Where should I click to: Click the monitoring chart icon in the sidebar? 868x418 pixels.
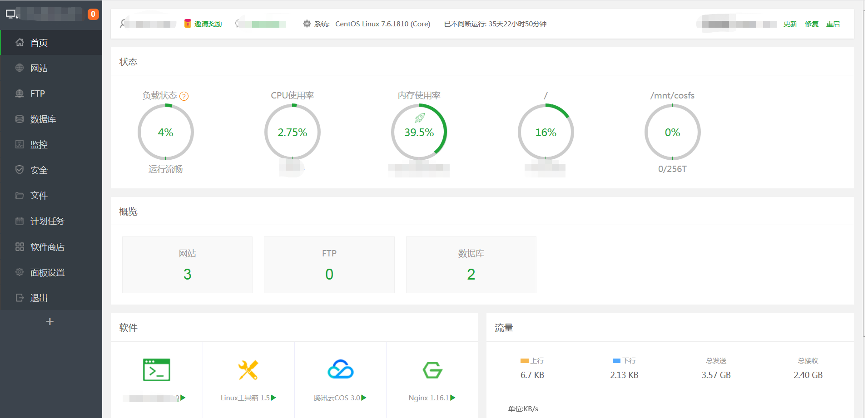tap(20, 144)
